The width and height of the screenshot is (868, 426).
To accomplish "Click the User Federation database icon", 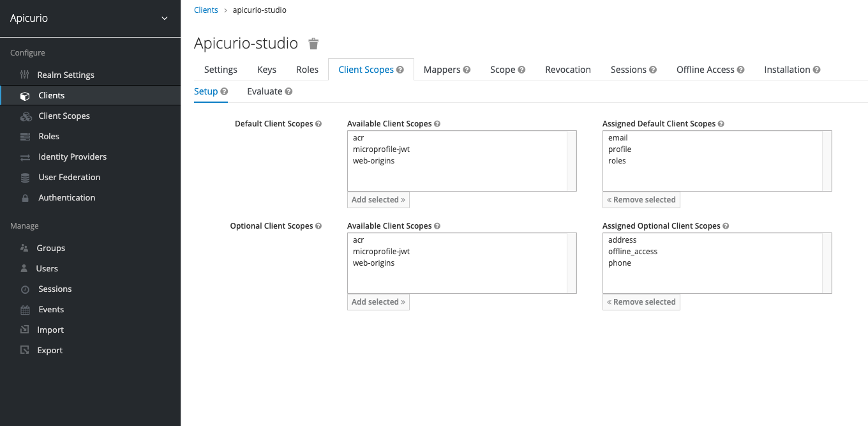I will (x=26, y=178).
